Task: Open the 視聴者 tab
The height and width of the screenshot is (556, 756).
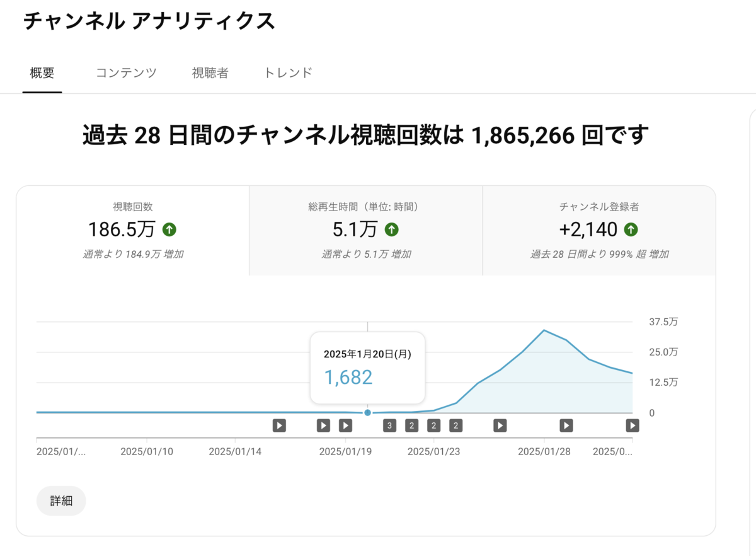Action: click(210, 72)
